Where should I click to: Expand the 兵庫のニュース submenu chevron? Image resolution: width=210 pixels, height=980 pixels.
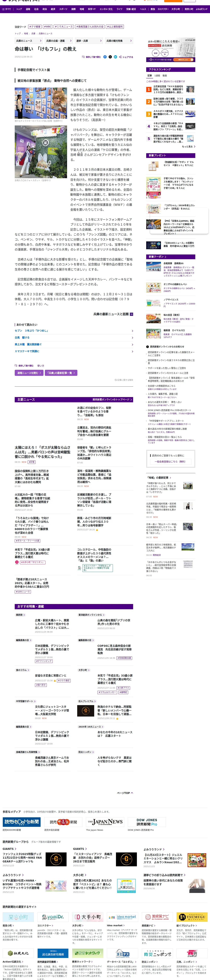coord(41,41)
